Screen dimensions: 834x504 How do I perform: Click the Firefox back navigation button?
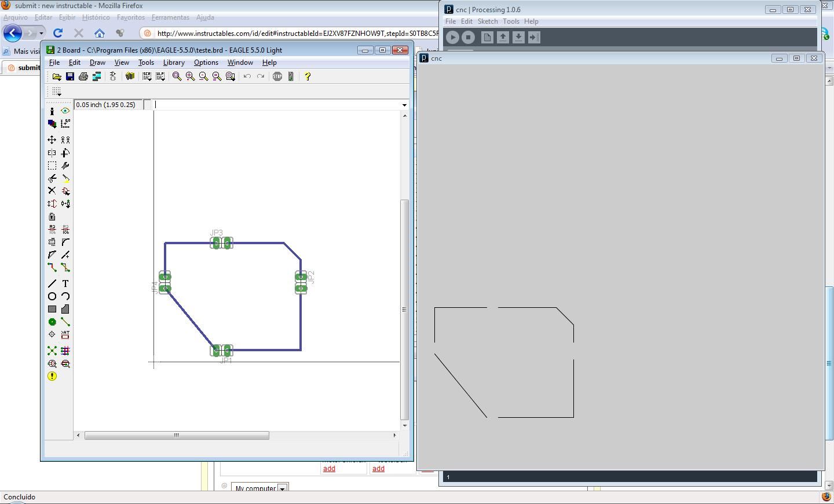tap(12, 33)
